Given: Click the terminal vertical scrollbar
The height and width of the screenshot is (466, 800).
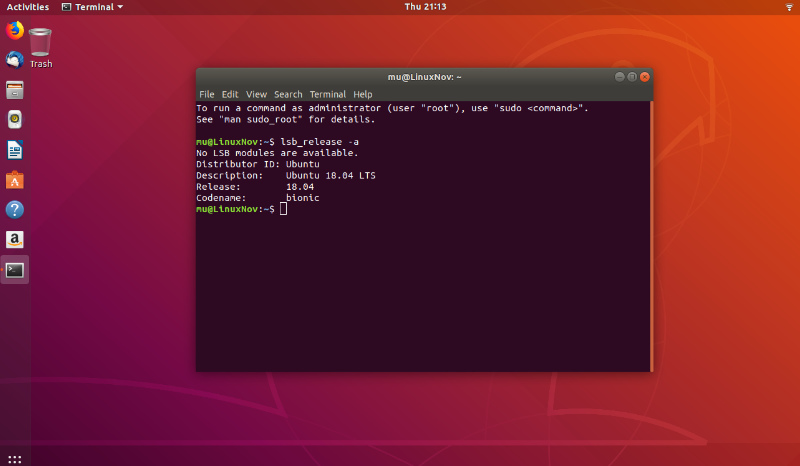Looking at the screenshot, I should 652,236.
